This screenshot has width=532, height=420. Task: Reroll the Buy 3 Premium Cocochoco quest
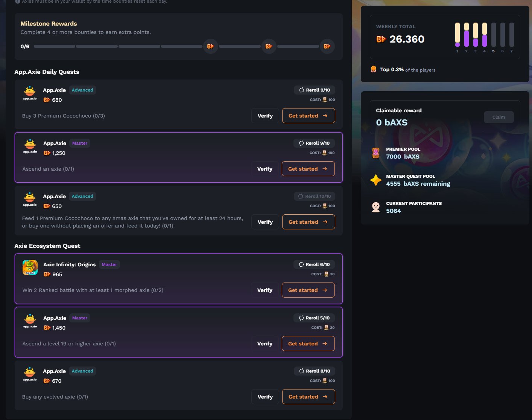pos(315,90)
